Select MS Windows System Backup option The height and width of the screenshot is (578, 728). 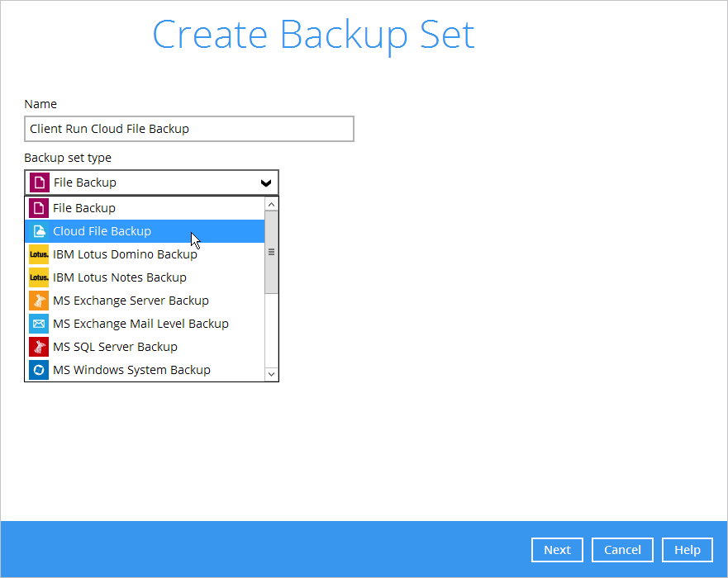[145, 370]
